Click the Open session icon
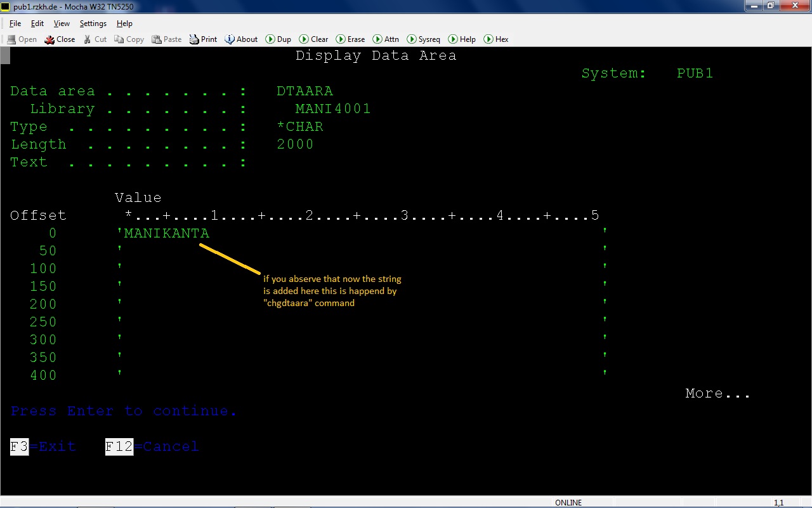Screen dimensions: 812x508 tap(21, 39)
